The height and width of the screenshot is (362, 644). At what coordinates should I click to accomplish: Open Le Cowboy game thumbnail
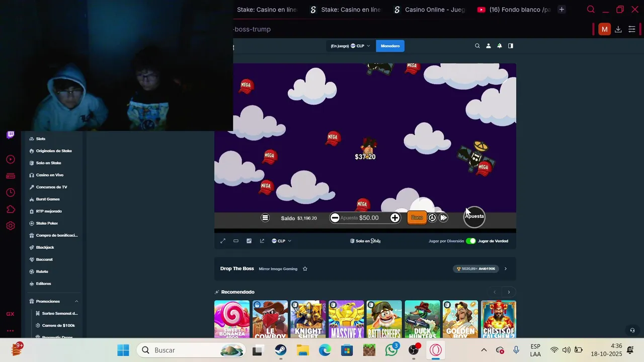tap(270, 319)
